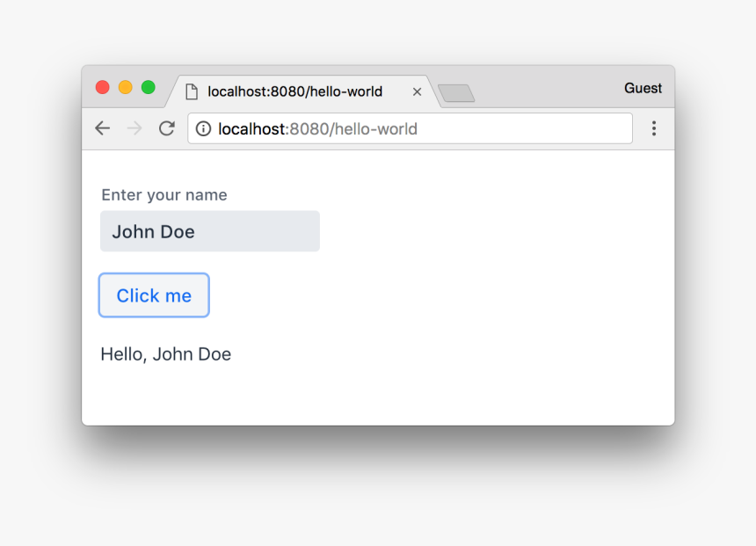Click the forward navigation arrow
The width and height of the screenshot is (756, 546).
pyautogui.click(x=134, y=128)
